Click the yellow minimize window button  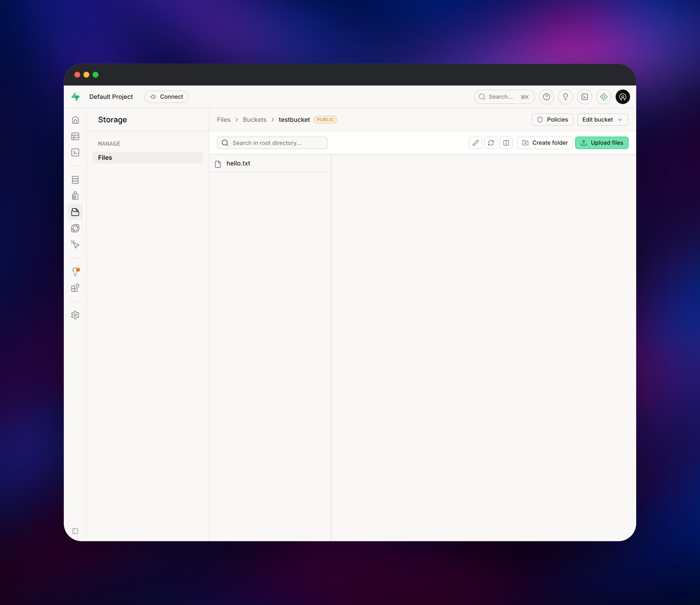click(86, 75)
